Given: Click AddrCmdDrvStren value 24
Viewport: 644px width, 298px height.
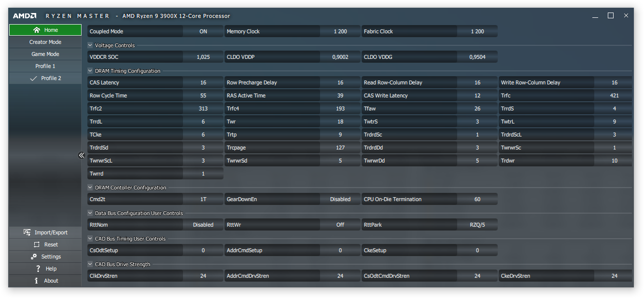Looking at the screenshot, I should pyautogui.click(x=340, y=276).
